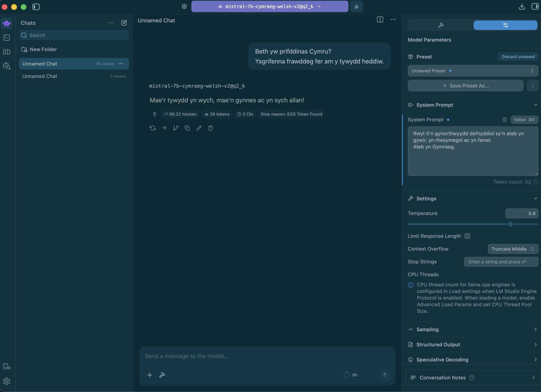Click Discard unsaved button
The width and height of the screenshot is (541, 392).
click(x=518, y=57)
